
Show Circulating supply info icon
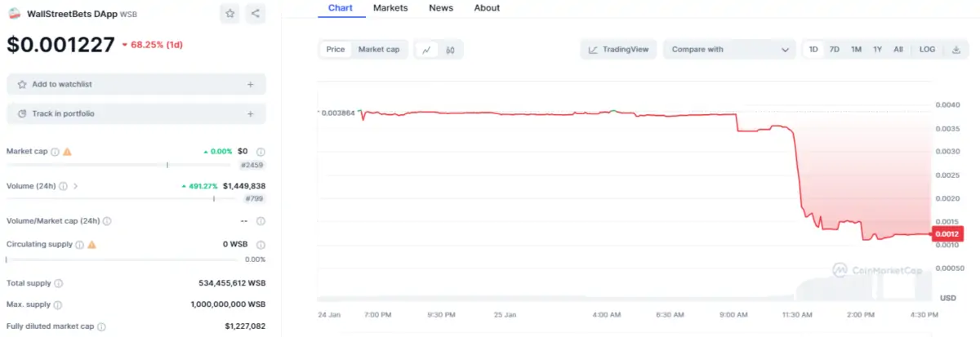79,244
